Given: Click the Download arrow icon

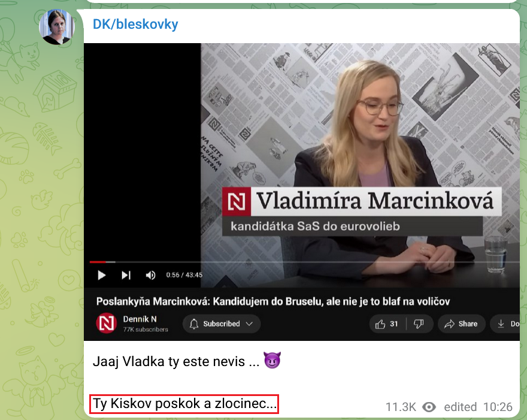Looking at the screenshot, I should pos(501,324).
